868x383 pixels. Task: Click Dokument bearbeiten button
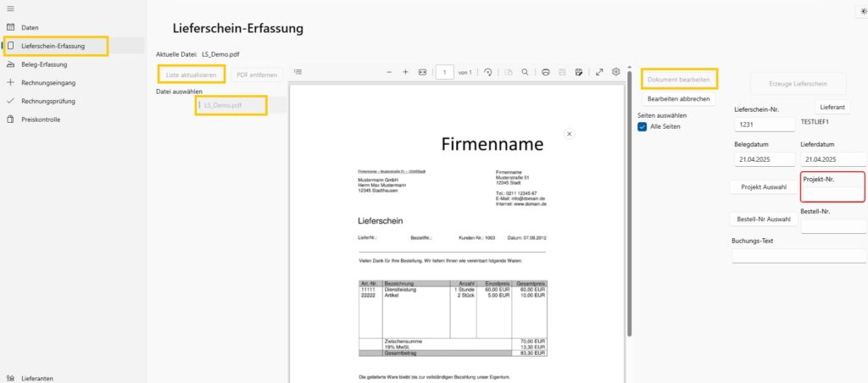click(x=679, y=80)
